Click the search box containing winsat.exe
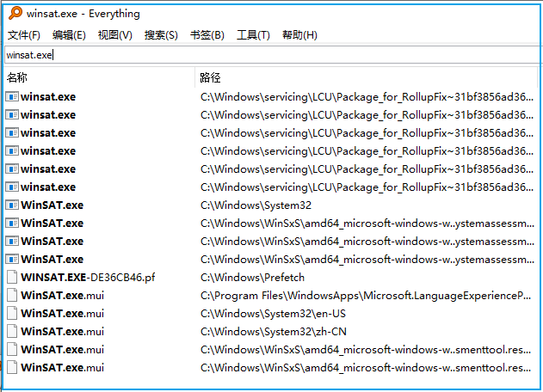This screenshot has width=543, height=392. pos(273,55)
